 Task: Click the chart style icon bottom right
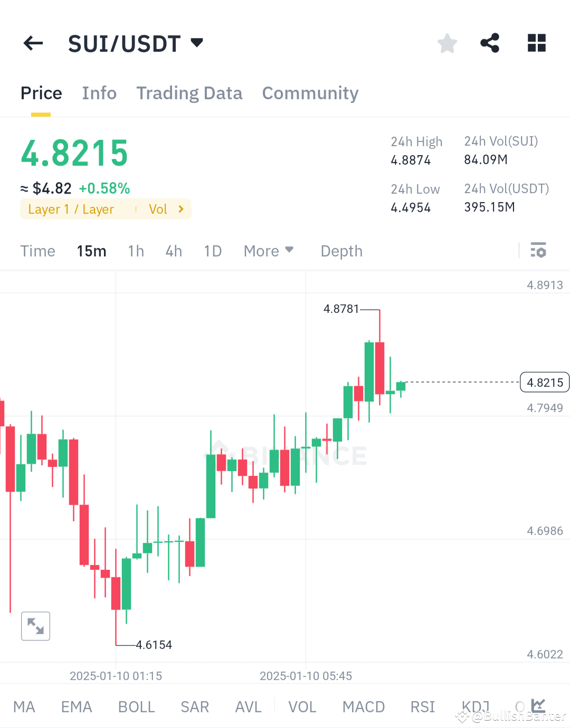[537, 705]
